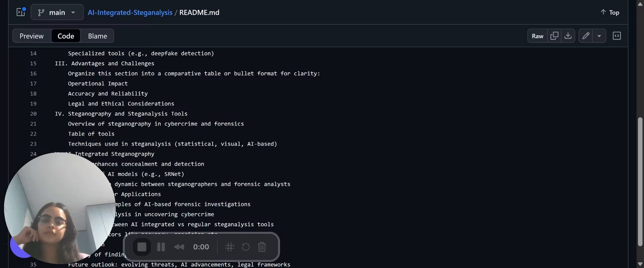
Task: Switch to the Preview tab
Action: [x=32, y=36]
